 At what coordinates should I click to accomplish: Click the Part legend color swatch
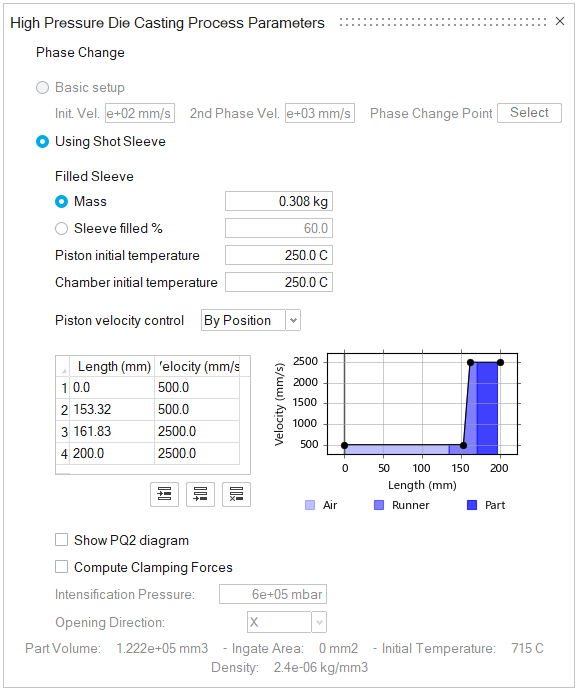(472, 505)
